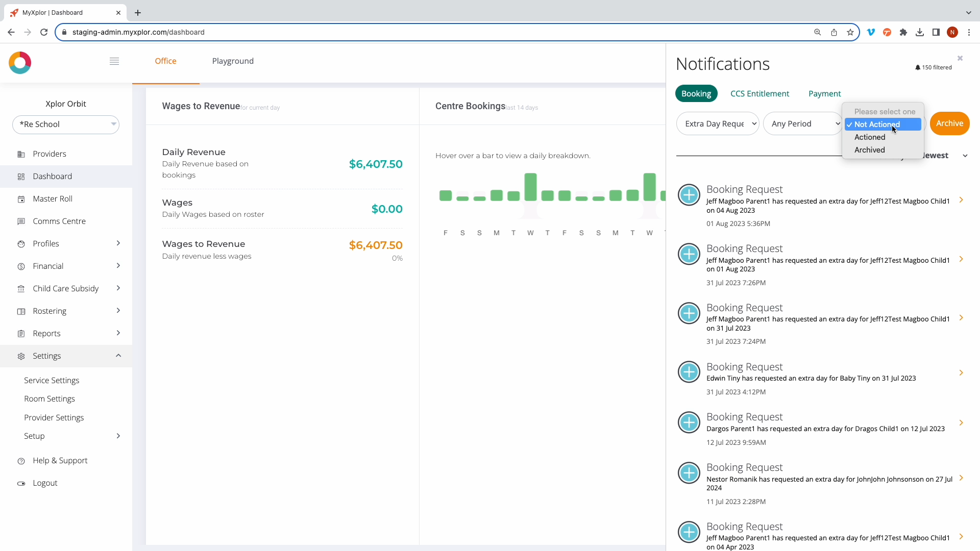
Task: Click the hamburger menu icon
Action: click(x=114, y=61)
